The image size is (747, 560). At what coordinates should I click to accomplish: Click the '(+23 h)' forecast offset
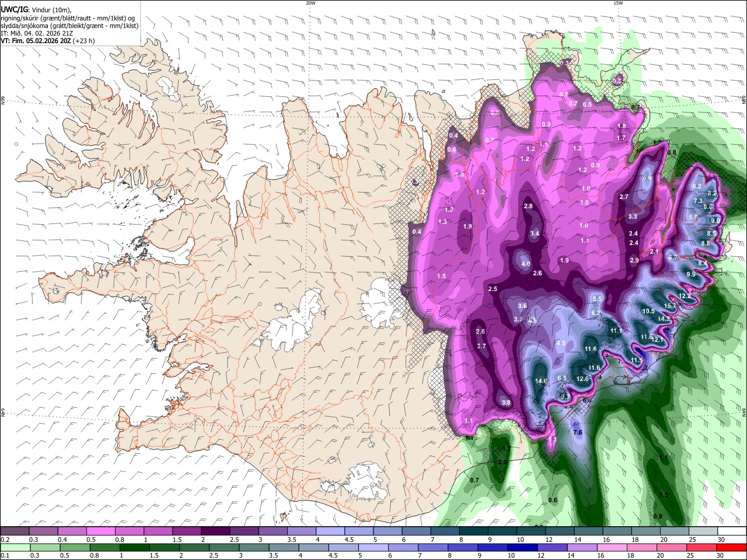(x=84, y=41)
